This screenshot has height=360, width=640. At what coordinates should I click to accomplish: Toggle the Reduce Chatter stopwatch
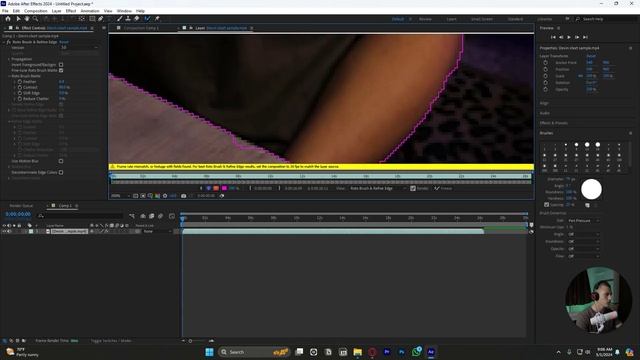click(20, 99)
